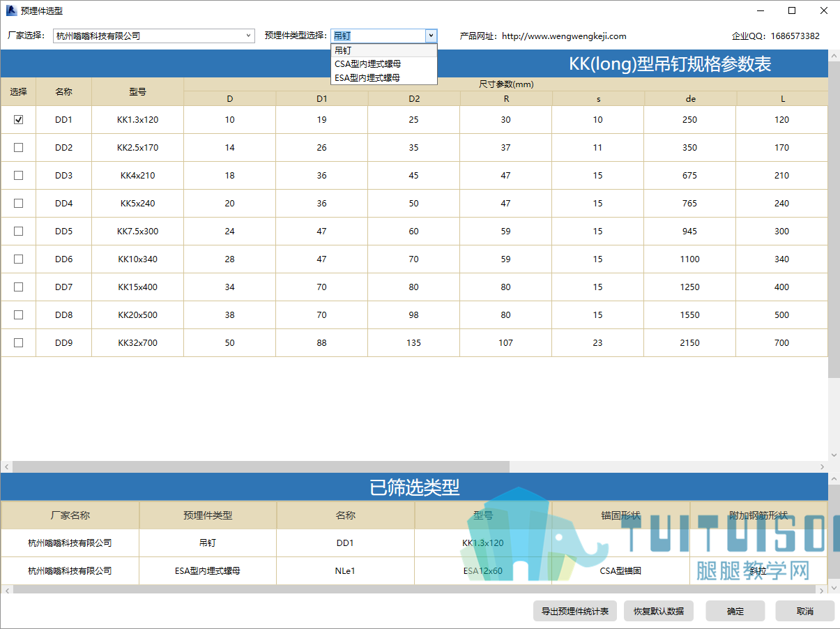Image resolution: width=840 pixels, height=629 pixels.
Task: Click upper table scroll up arrow
Action: (834, 55)
